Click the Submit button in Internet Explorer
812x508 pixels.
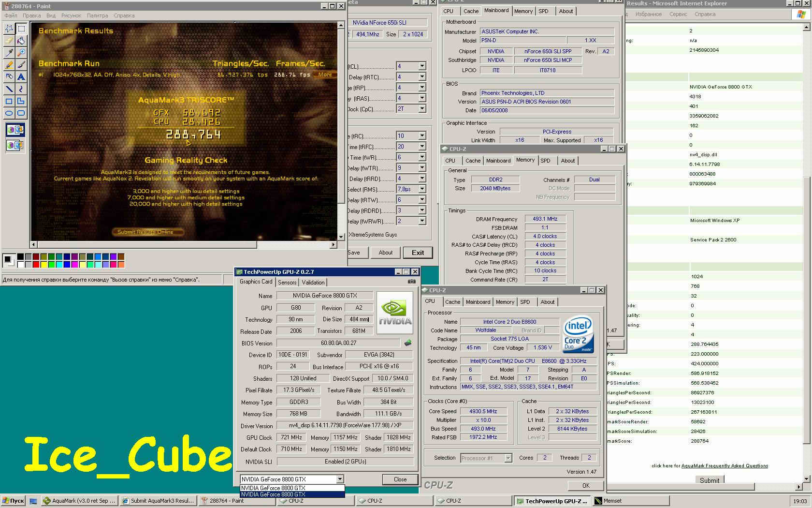click(709, 480)
